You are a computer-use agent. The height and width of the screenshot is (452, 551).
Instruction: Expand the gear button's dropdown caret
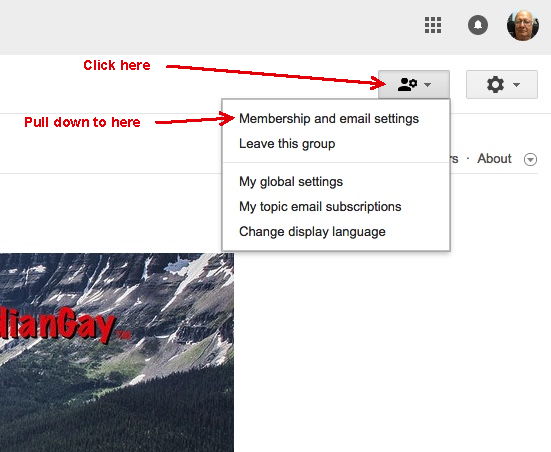coord(516,84)
